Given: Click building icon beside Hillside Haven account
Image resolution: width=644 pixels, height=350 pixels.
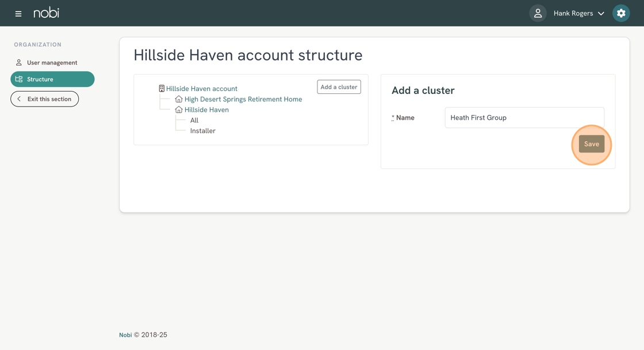Looking at the screenshot, I should [162, 89].
